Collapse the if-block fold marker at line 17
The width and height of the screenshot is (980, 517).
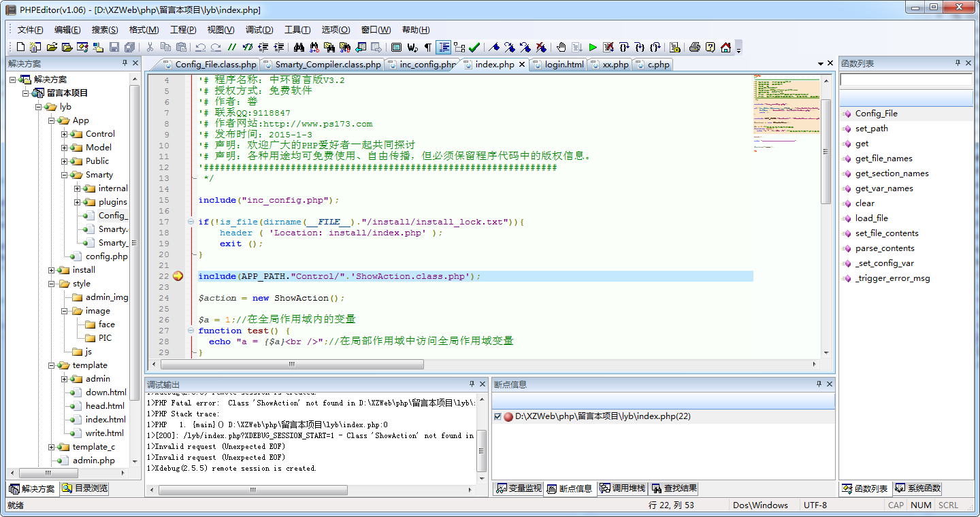coord(191,222)
